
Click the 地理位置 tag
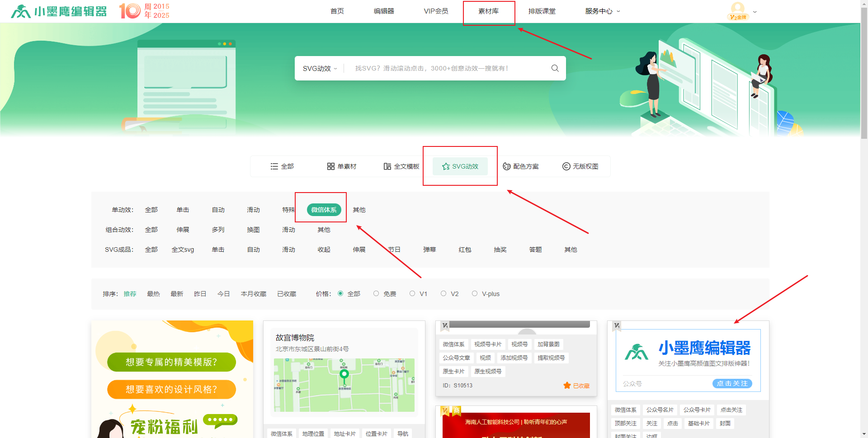313,433
